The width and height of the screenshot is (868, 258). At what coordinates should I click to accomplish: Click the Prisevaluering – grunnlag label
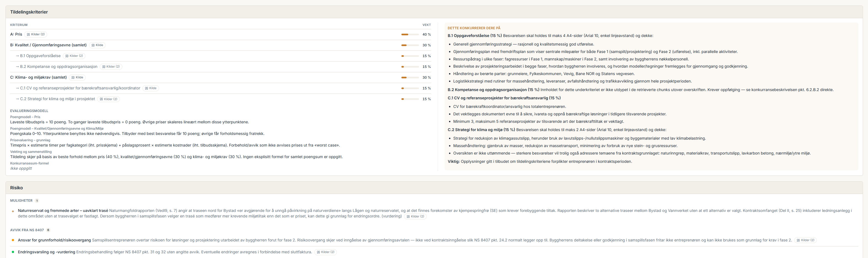[x=30, y=140]
